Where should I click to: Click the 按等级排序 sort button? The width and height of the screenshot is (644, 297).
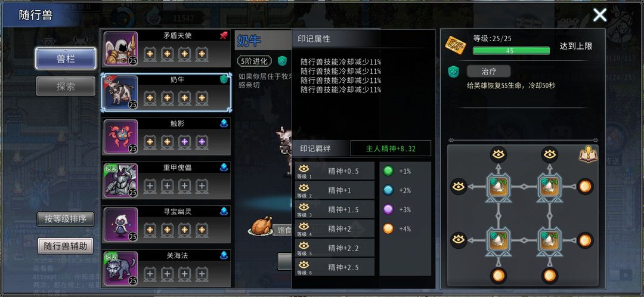pos(66,219)
